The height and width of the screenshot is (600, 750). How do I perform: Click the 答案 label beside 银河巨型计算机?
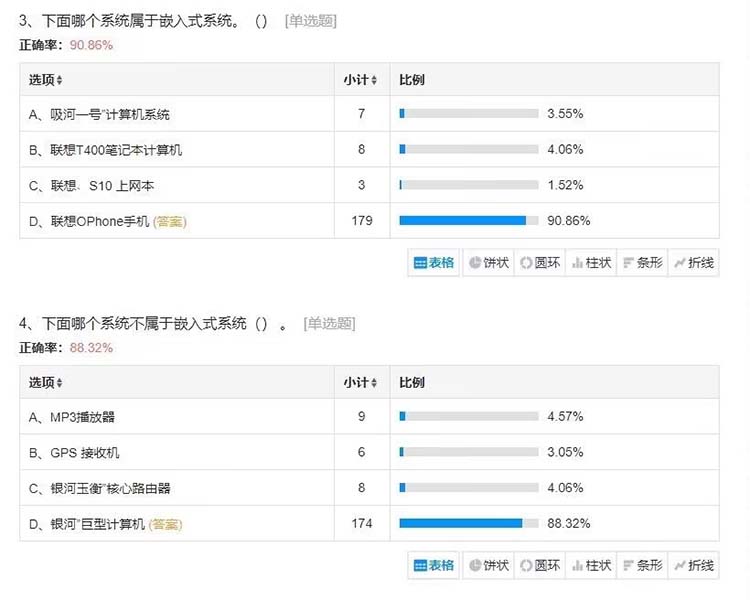(166, 523)
